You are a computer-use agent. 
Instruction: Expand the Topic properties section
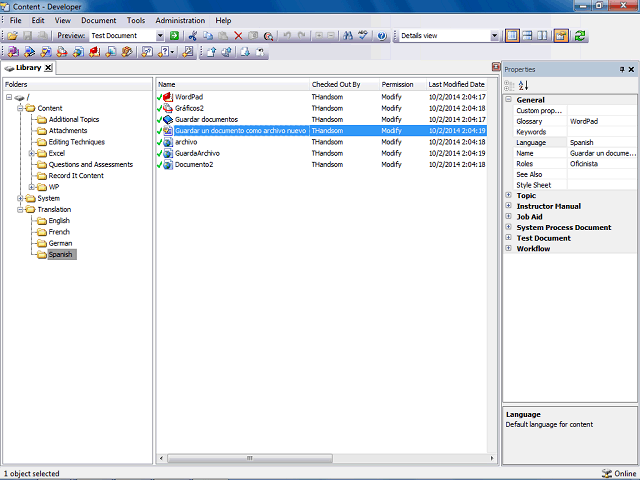click(509, 195)
